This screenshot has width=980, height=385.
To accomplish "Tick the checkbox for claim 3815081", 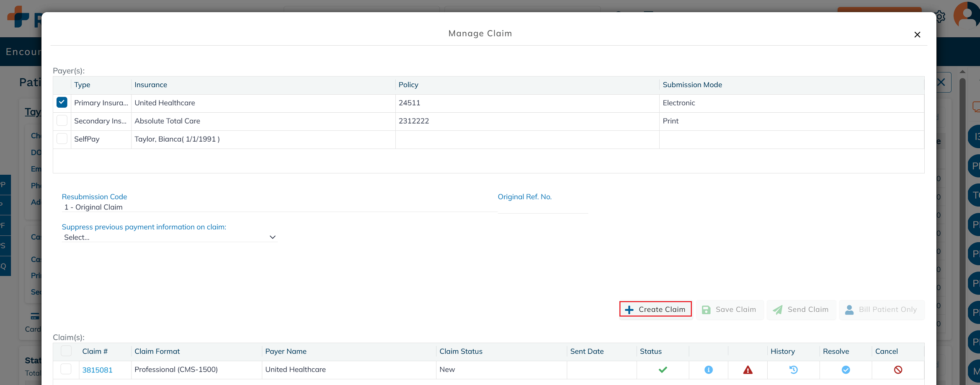I will [66, 369].
